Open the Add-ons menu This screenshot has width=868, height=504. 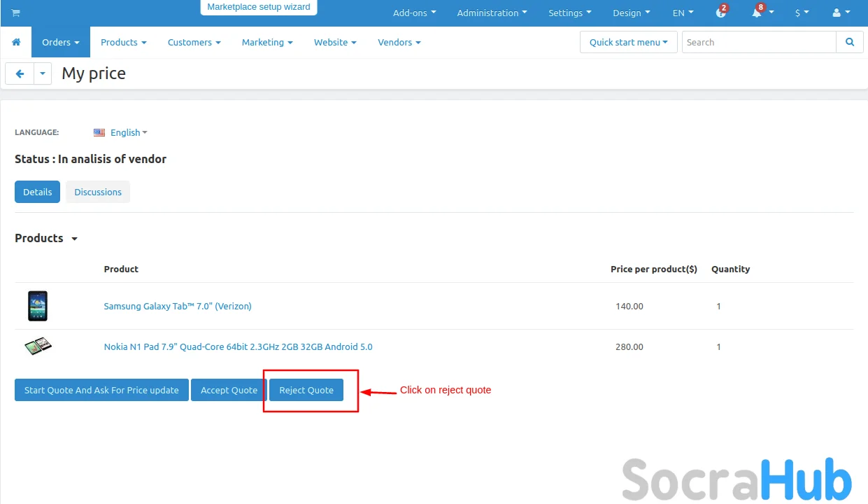point(414,13)
